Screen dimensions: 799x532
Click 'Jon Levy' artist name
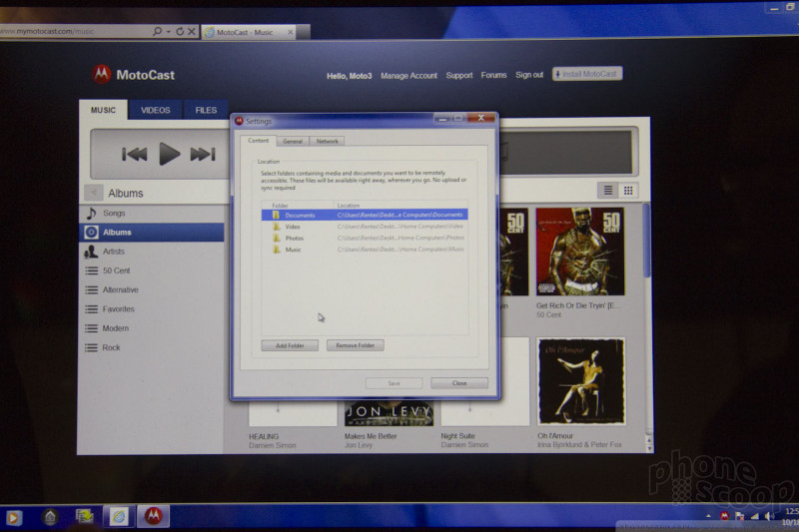pyautogui.click(x=359, y=445)
